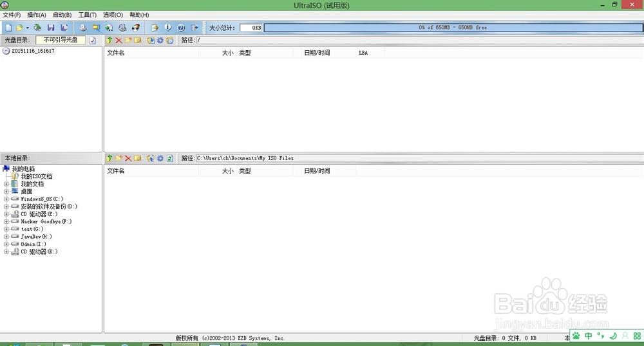Image resolution: width=644 pixels, height=346 pixels.
Task: Click the Burn CD image icon
Action: [x=135, y=28]
